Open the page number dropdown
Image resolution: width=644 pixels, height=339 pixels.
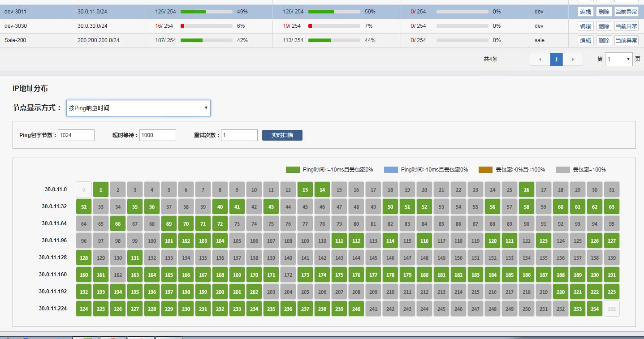click(618, 59)
